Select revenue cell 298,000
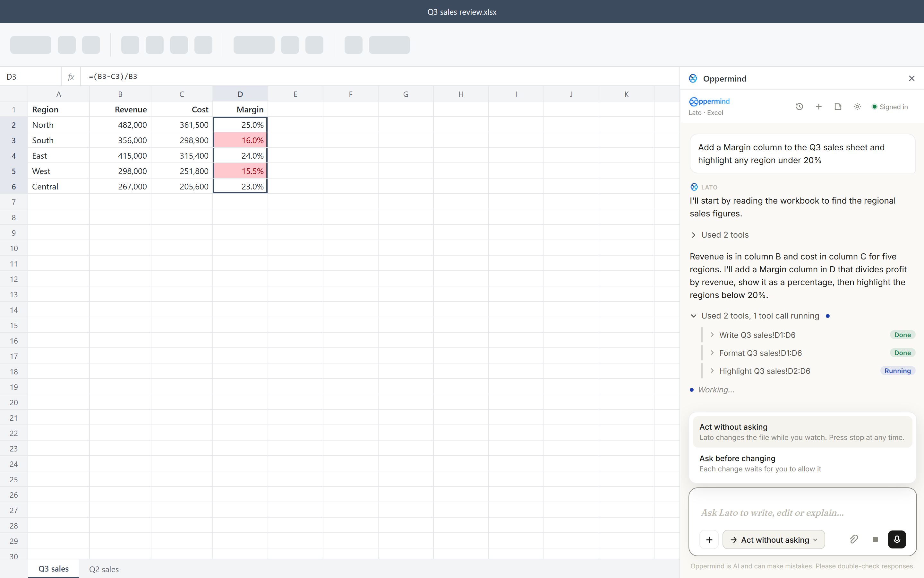The width and height of the screenshot is (924, 578). point(120,171)
